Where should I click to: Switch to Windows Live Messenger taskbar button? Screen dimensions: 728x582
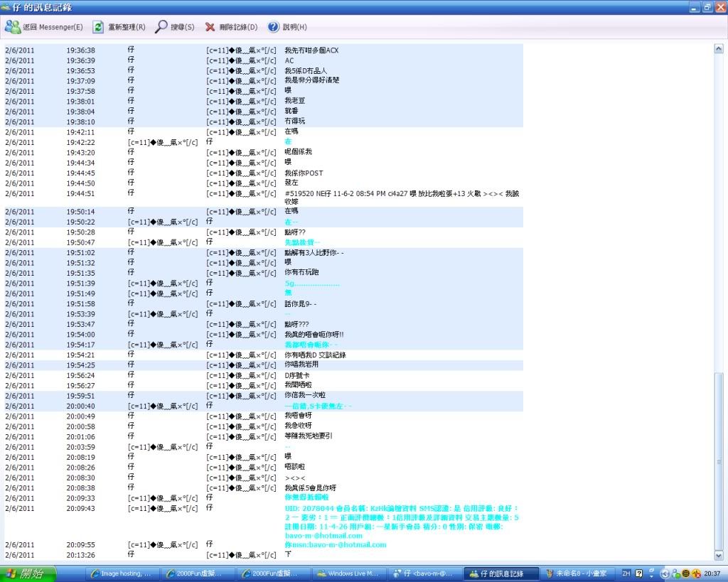[348, 573]
